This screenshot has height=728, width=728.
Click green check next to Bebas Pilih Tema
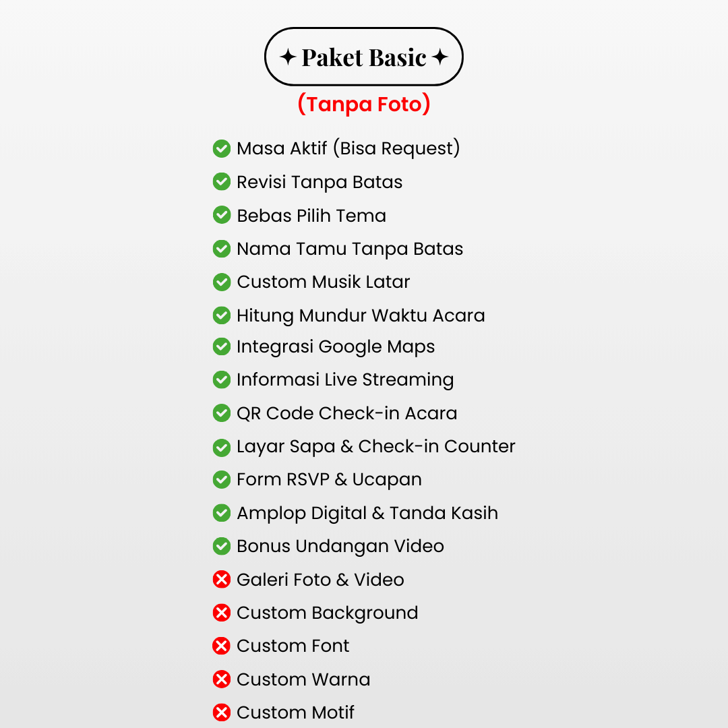222,215
